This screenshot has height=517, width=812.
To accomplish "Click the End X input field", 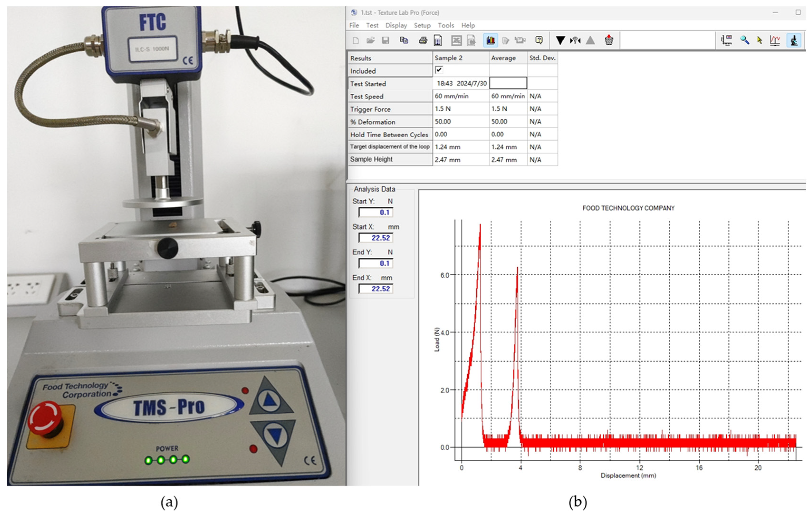I will [x=376, y=289].
